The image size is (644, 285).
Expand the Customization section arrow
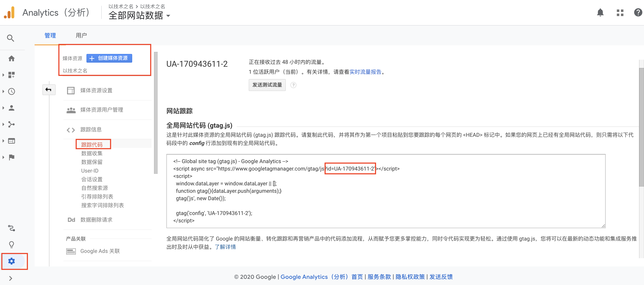click(3, 75)
